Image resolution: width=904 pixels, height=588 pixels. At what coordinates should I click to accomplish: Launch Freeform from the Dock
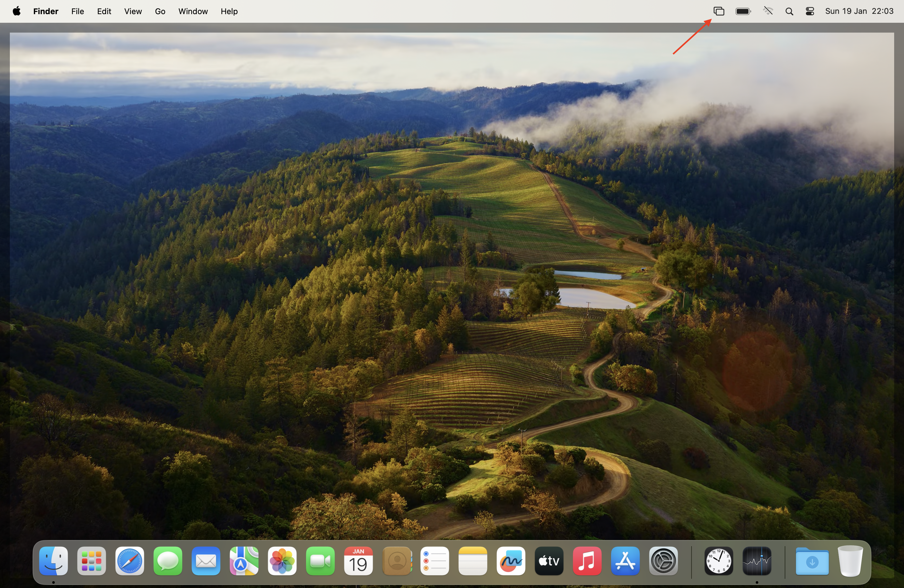(511, 561)
